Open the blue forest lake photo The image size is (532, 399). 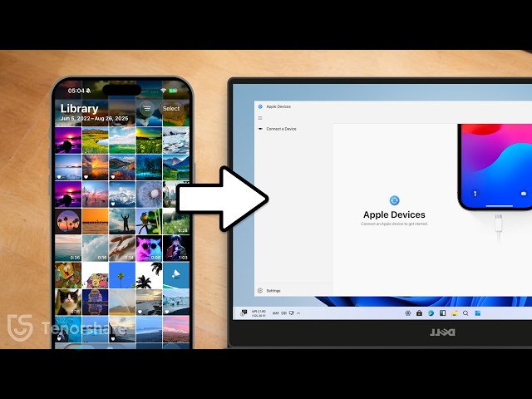tap(149, 167)
